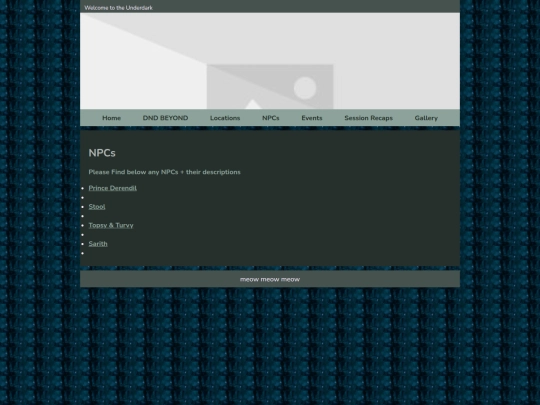Select Locations in the navigation bar
This screenshot has height=405, width=540.
tap(225, 118)
